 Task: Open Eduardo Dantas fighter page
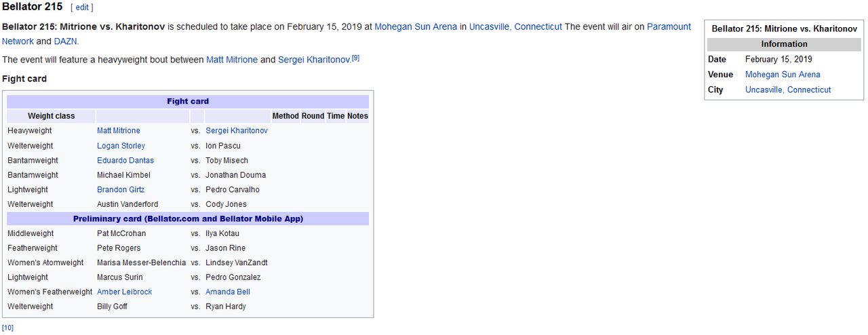(125, 161)
